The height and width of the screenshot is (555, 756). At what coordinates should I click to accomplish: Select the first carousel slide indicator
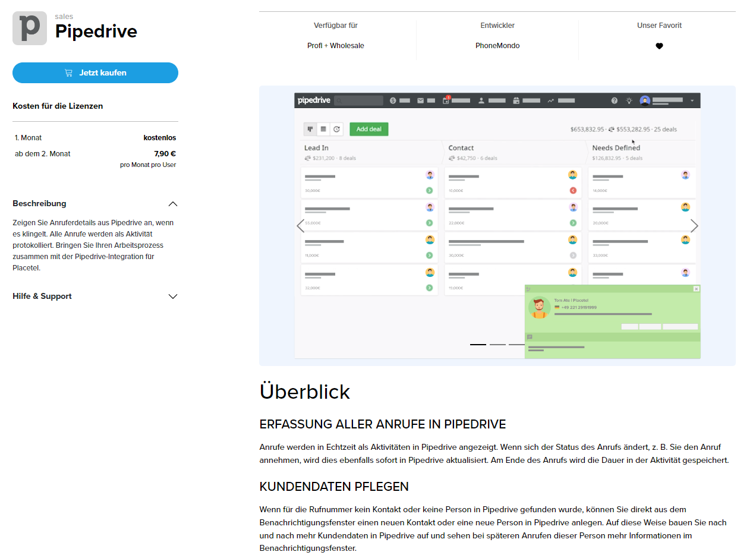coord(478,344)
